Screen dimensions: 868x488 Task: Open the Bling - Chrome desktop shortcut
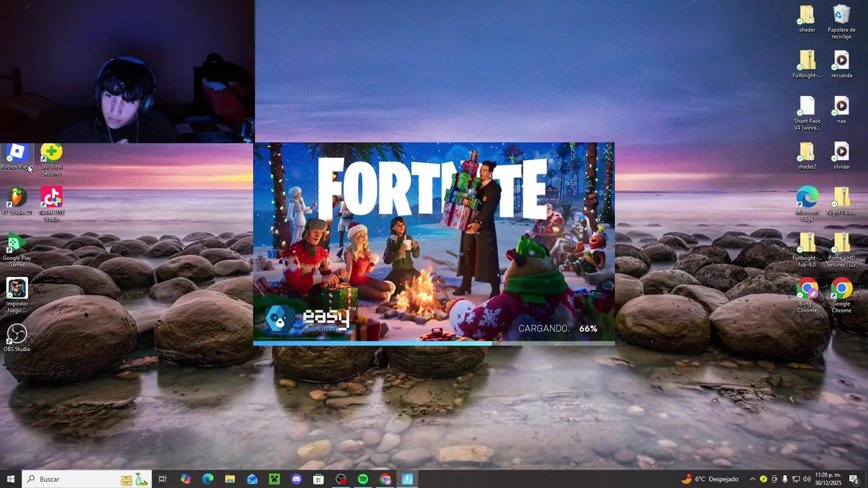(807, 296)
